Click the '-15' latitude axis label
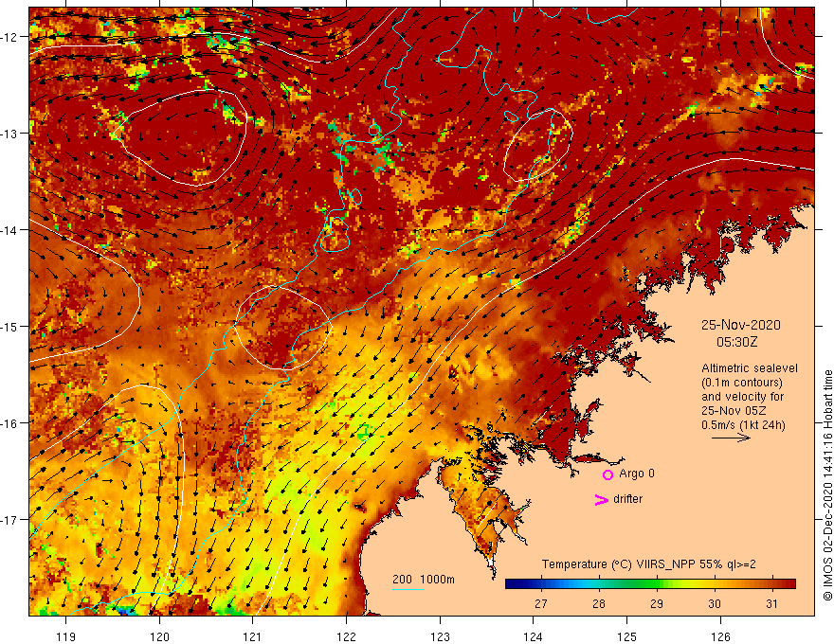The image size is (834, 644). click(10, 326)
